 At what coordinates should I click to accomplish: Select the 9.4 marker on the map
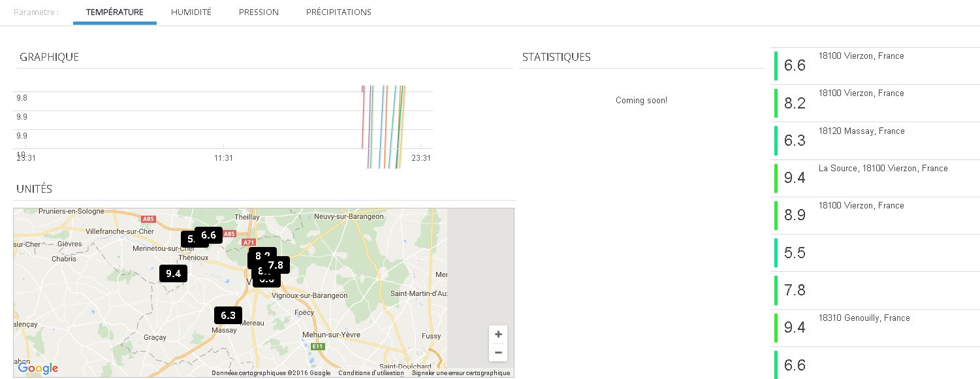click(x=173, y=274)
